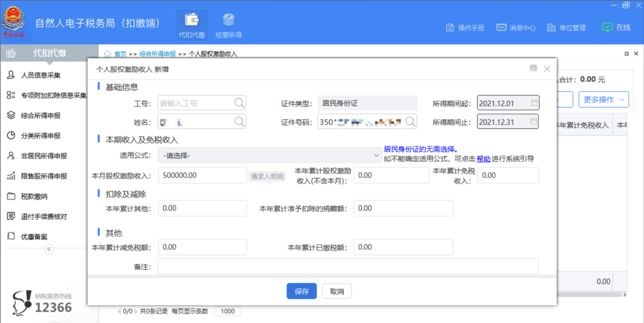Go to 首页 breadcrumb link
This screenshot has height=323, width=644.
tap(120, 54)
